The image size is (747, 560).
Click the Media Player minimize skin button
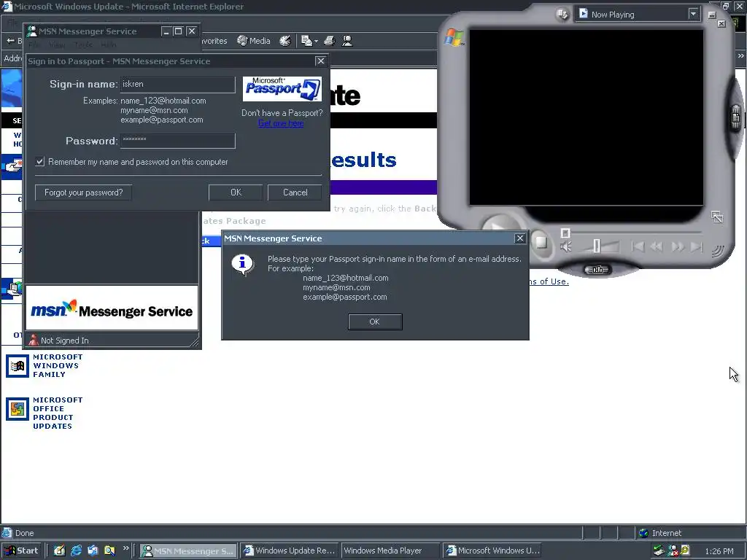[712, 15]
